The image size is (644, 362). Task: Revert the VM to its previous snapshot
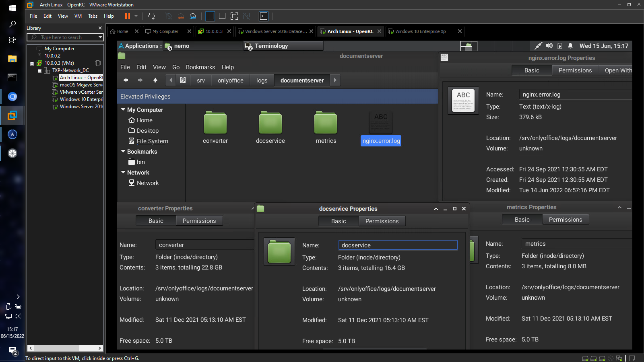point(181,16)
